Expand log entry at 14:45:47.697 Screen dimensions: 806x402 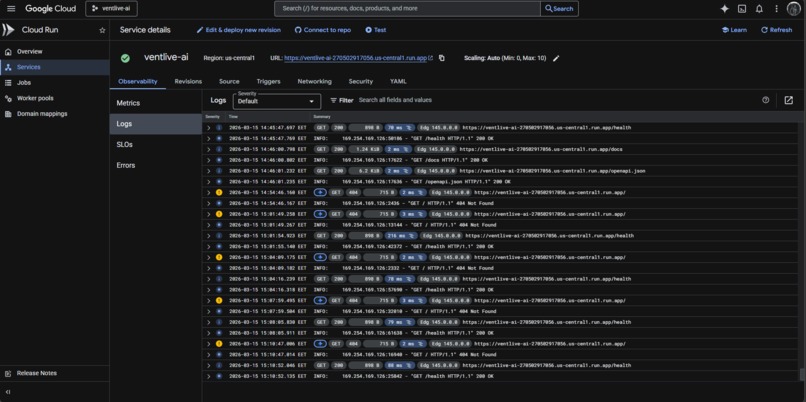(209, 127)
